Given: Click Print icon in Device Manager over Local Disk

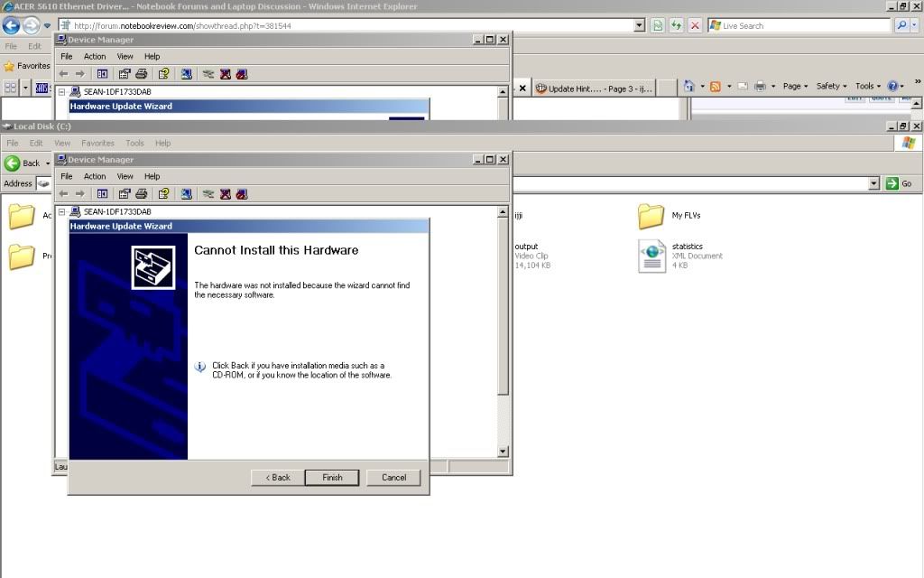Looking at the screenshot, I should pos(142,194).
